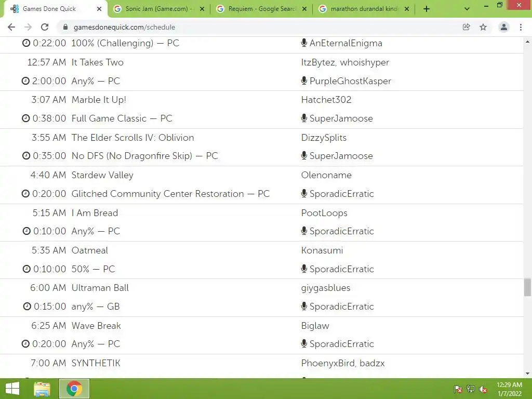Click the browser forward arrow

tap(28, 27)
